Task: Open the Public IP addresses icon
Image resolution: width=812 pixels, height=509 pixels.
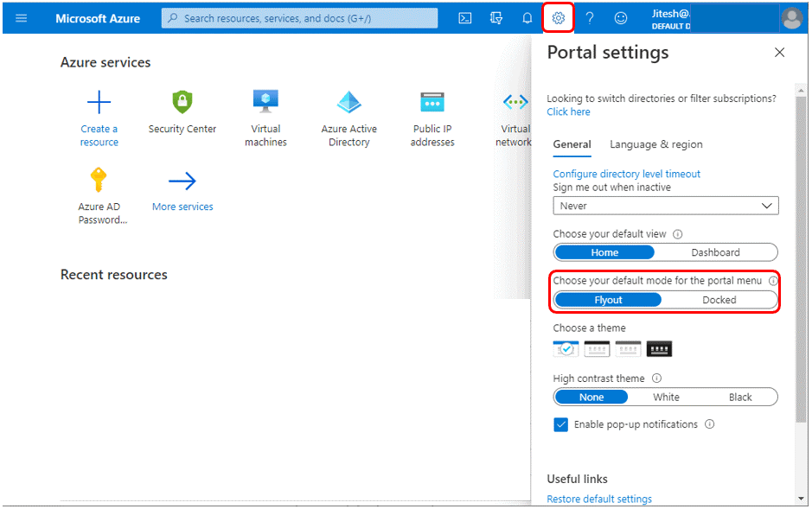Action: pyautogui.click(x=432, y=102)
